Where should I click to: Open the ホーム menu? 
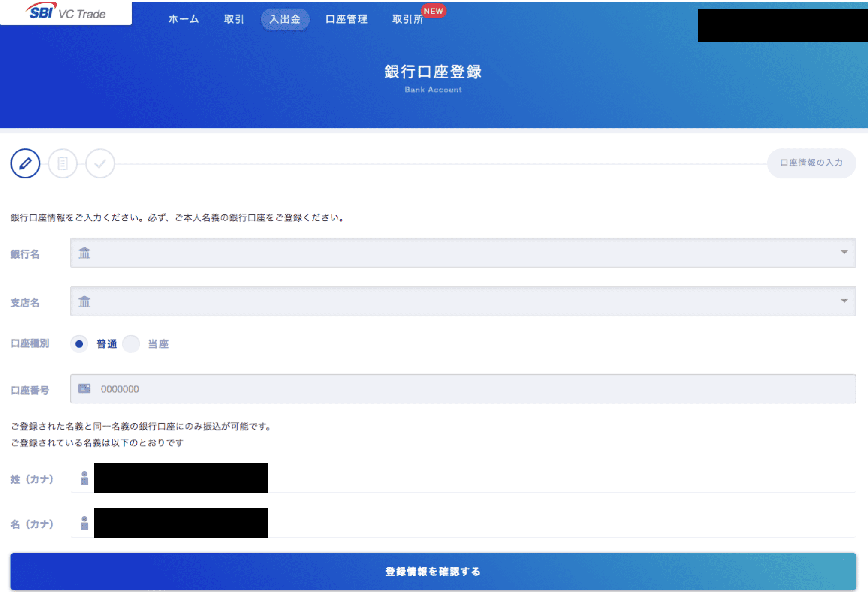click(184, 19)
